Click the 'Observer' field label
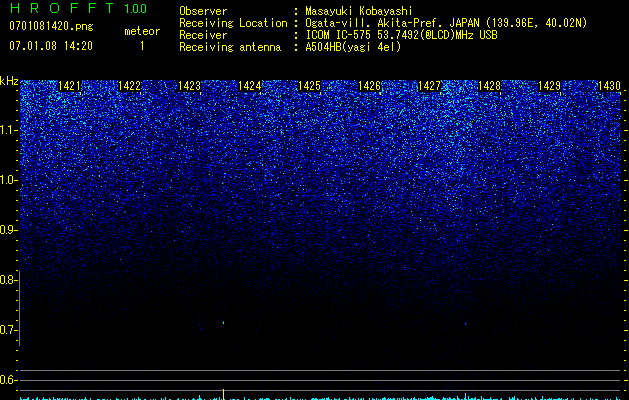This screenshot has height=400, width=629. (203, 11)
